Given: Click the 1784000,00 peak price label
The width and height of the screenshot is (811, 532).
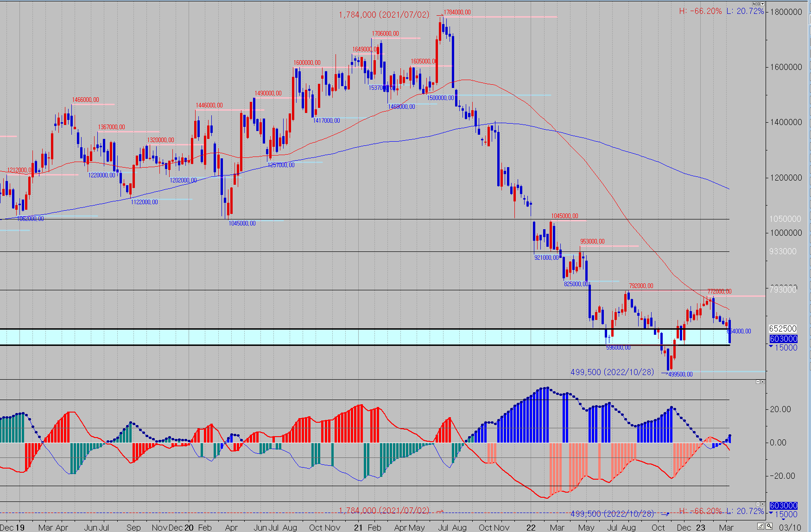Looking at the screenshot, I should click(457, 13).
